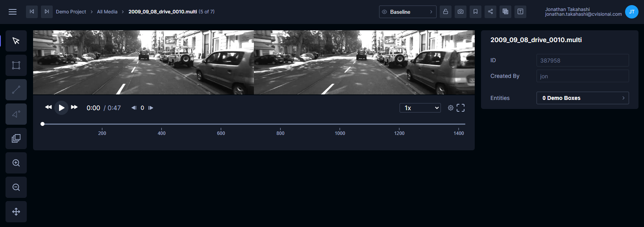Jump to frame 1200 on timeline

pos(399,133)
